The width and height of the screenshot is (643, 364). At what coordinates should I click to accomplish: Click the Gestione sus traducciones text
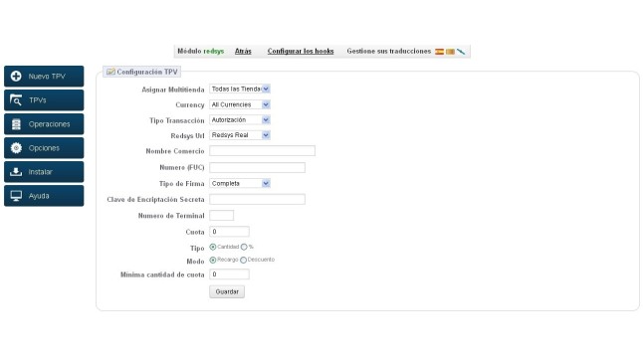pyautogui.click(x=389, y=52)
